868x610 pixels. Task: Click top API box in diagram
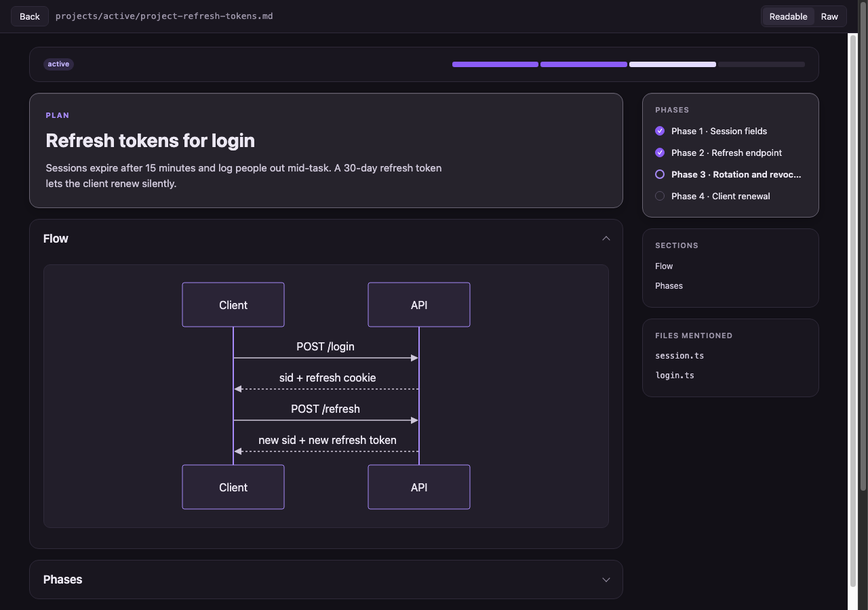pyautogui.click(x=419, y=305)
